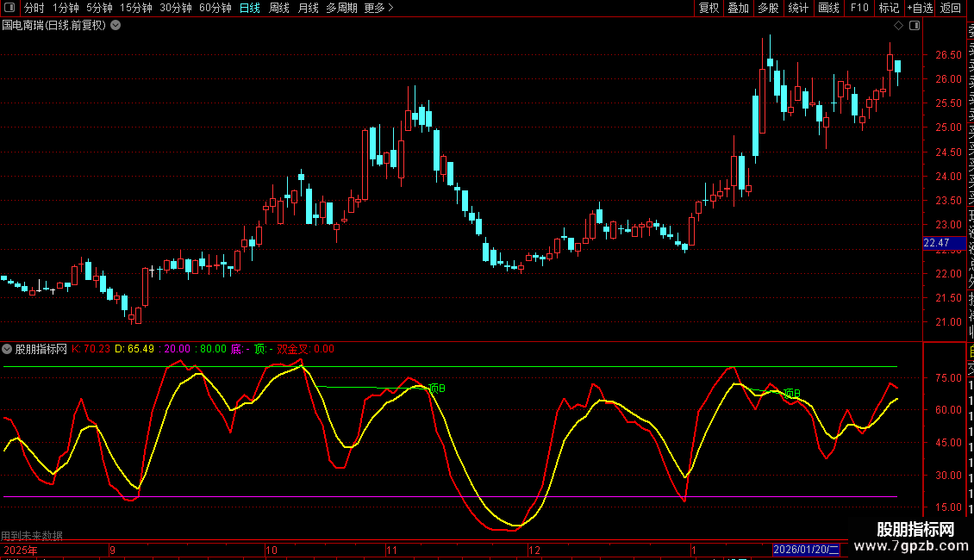Expand the 国电南瑞 chart title dropdown
This screenshot has width=974, height=560.
[x=116, y=26]
